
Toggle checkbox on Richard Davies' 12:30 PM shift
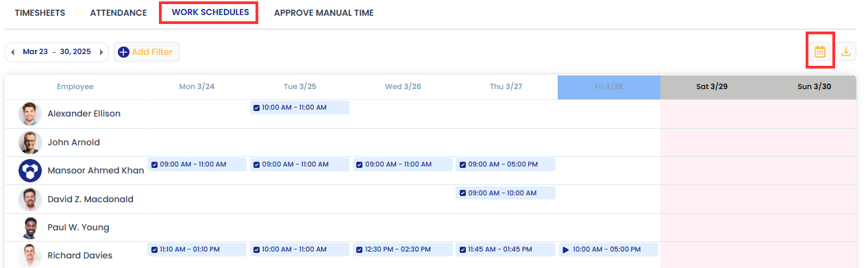pos(360,249)
